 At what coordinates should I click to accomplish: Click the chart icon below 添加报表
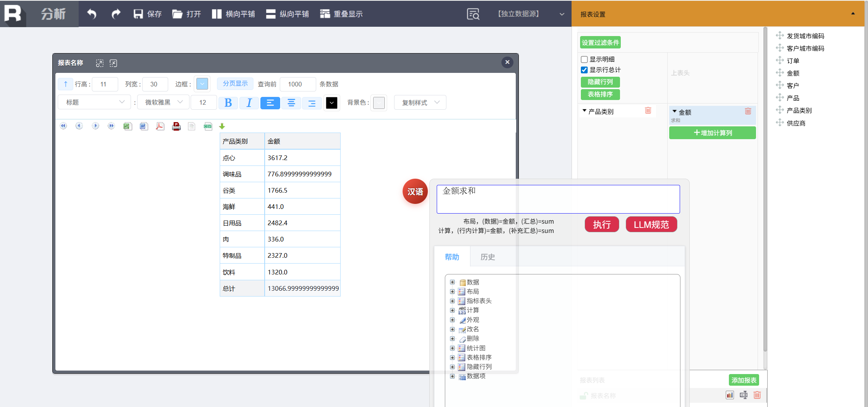click(x=730, y=395)
